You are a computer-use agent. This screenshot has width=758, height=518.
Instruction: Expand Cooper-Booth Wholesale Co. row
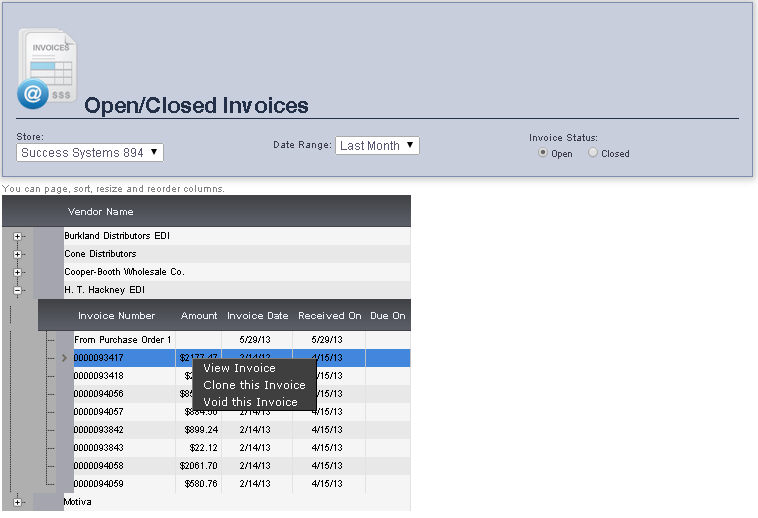(x=17, y=272)
